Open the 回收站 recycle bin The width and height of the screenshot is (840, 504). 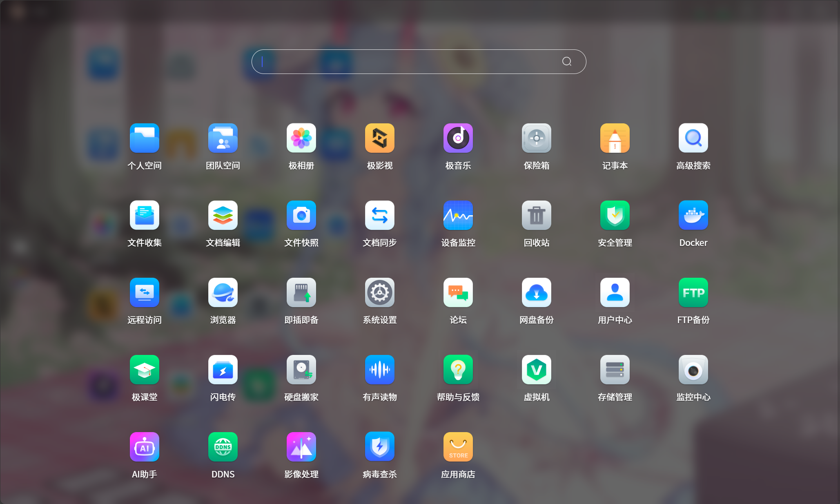point(536,215)
